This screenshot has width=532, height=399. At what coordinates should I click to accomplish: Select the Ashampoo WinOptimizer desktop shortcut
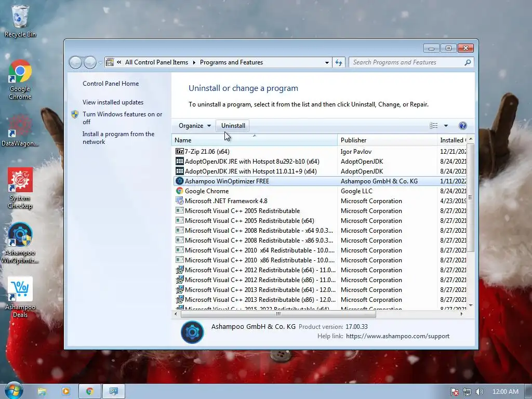[x=20, y=243]
